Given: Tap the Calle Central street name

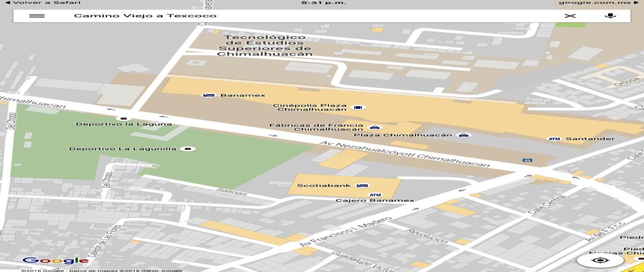Looking at the screenshot, I should (x=547, y=205).
